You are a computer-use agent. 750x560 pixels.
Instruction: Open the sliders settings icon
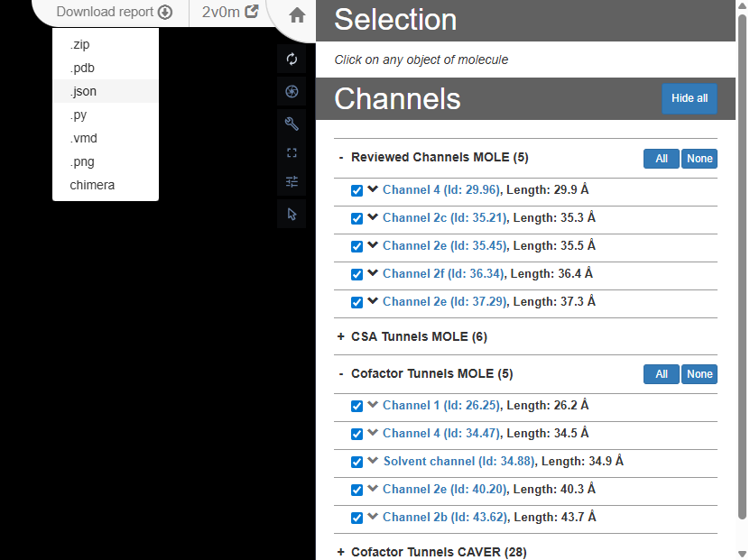292,182
